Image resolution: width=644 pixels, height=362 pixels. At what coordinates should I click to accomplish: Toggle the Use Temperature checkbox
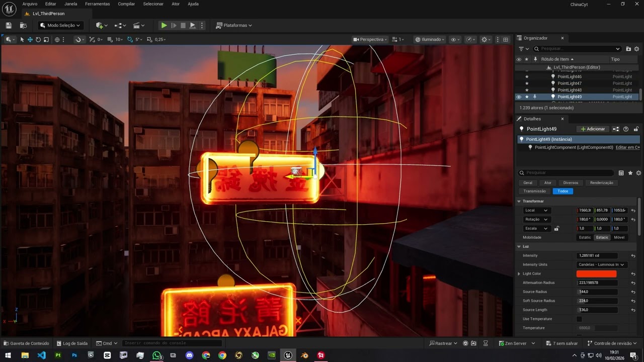click(579, 319)
